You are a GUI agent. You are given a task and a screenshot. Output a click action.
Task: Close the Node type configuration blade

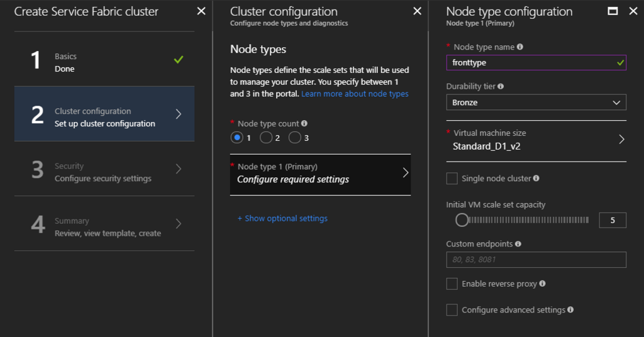pos(633,11)
